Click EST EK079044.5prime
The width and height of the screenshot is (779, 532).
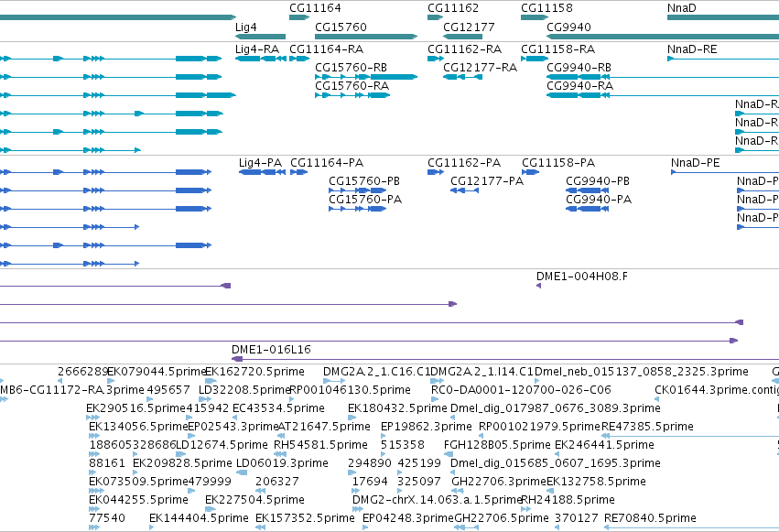(x=157, y=372)
